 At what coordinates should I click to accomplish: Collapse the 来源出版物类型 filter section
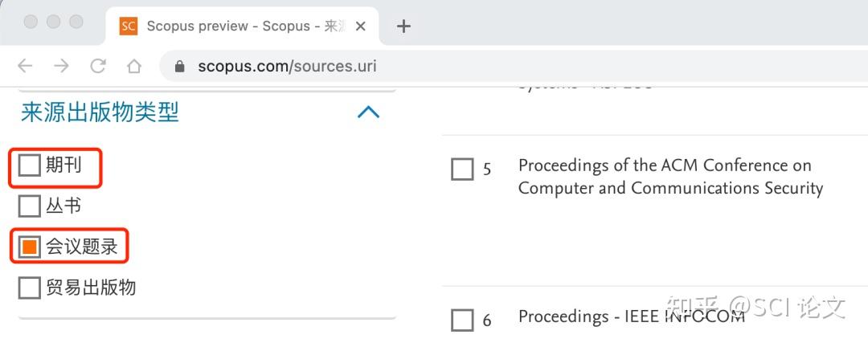point(368,112)
